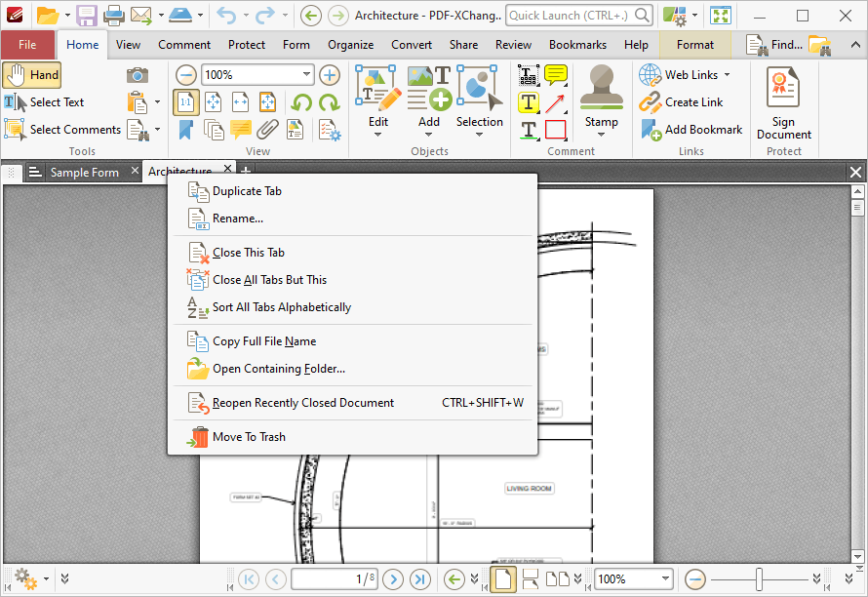
Task: Select Close All Tabs But This
Action: (352, 280)
